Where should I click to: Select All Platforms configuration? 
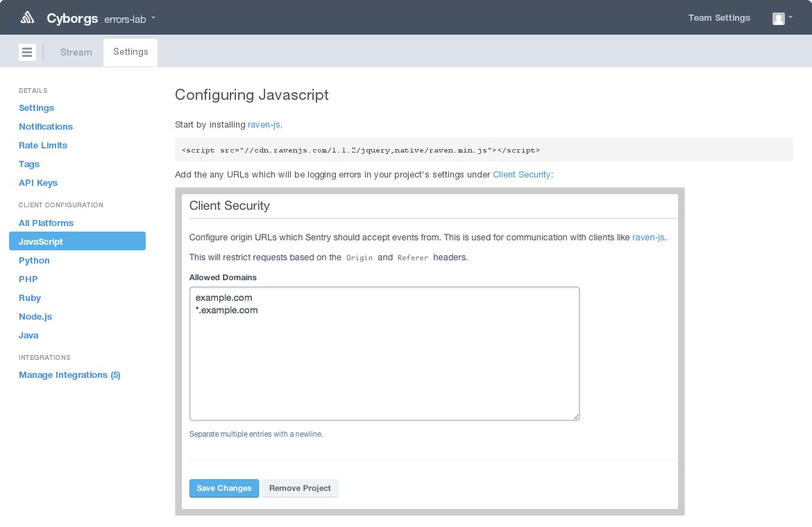click(x=46, y=223)
